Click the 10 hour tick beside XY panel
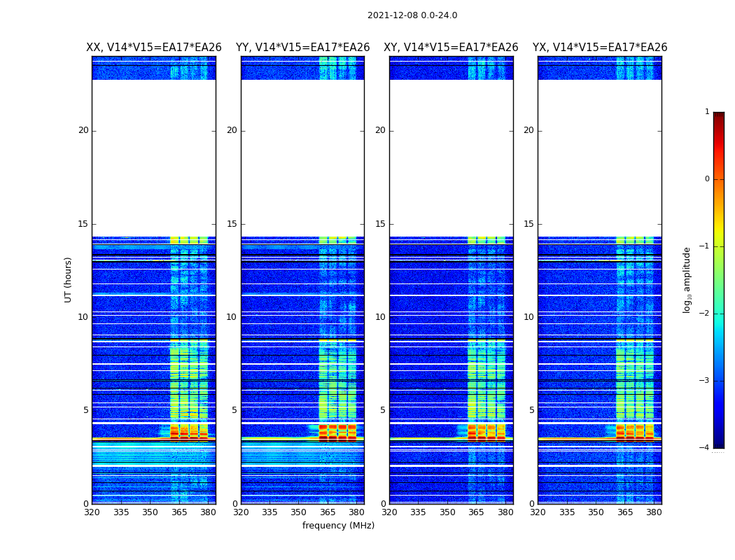 (380, 317)
